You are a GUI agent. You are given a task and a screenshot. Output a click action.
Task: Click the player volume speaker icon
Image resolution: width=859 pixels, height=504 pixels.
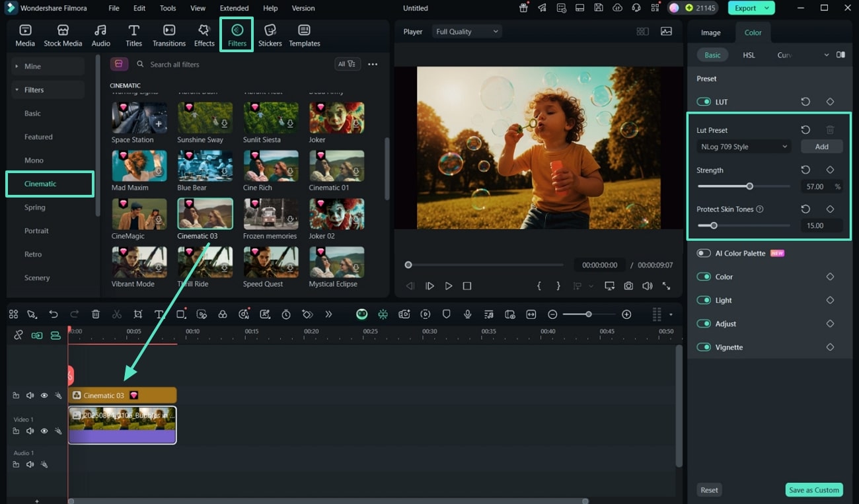point(647,286)
